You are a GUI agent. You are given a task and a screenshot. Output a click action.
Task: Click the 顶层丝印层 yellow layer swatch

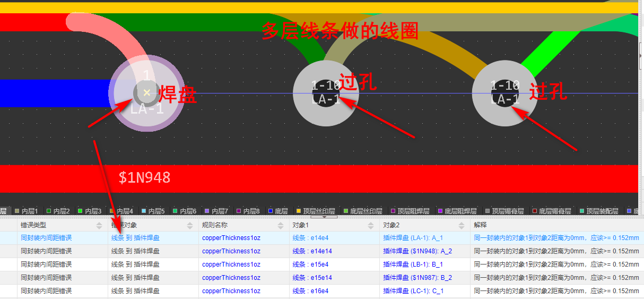299,211
